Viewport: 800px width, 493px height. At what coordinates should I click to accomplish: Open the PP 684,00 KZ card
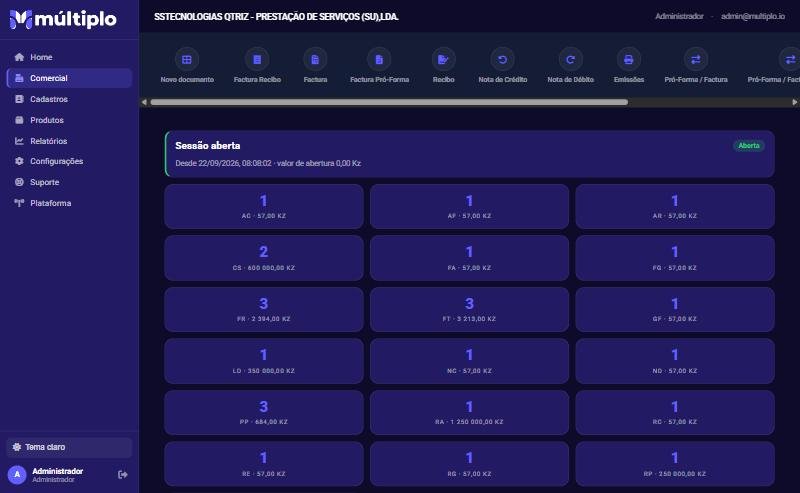point(264,413)
